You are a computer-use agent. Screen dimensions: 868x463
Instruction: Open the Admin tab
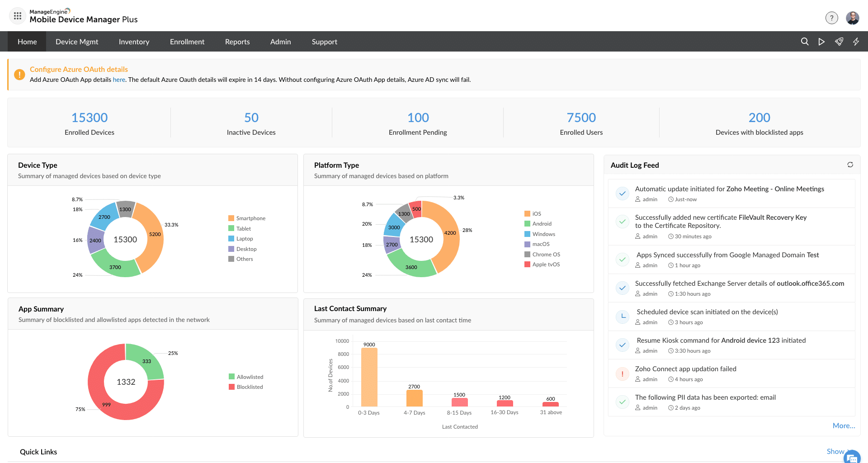(x=280, y=42)
